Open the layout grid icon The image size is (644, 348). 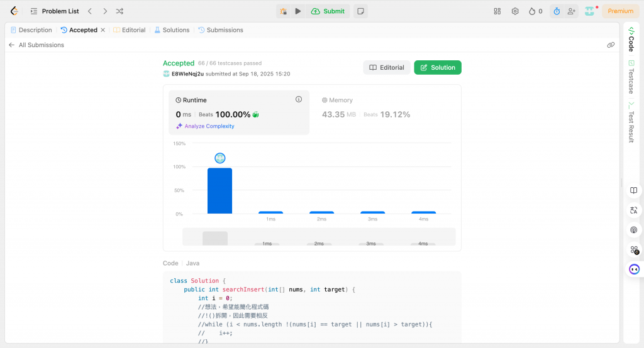click(x=497, y=11)
